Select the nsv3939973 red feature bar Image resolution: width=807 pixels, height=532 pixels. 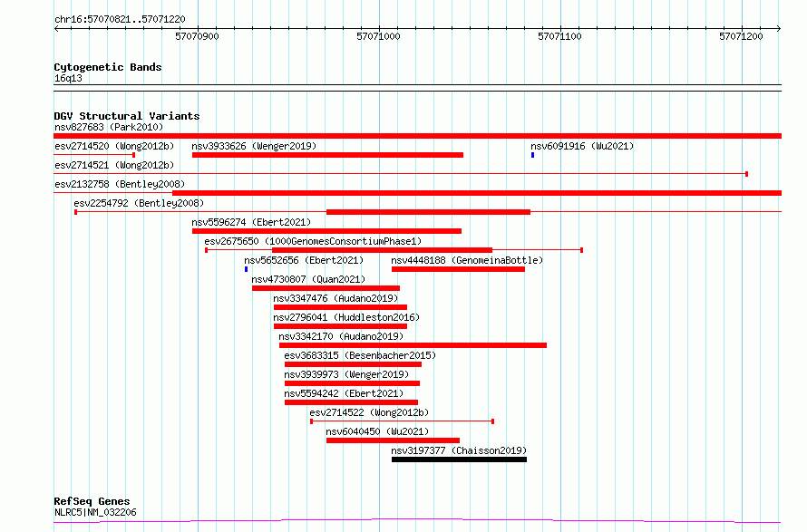352,383
